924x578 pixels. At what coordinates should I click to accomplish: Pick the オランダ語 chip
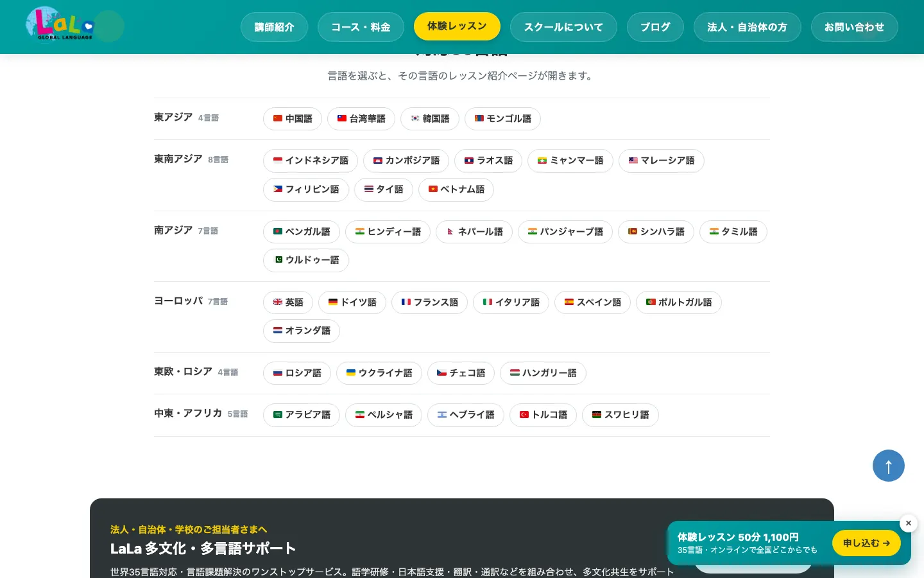point(302,331)
